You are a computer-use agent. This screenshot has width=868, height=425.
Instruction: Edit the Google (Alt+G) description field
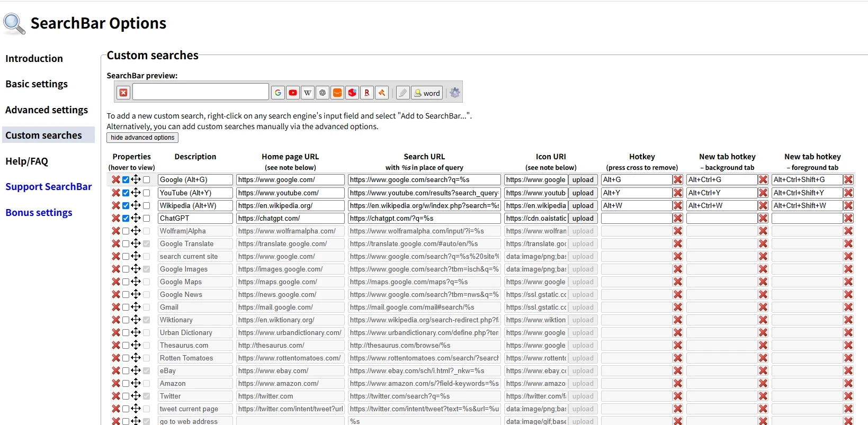coord(195,180)
